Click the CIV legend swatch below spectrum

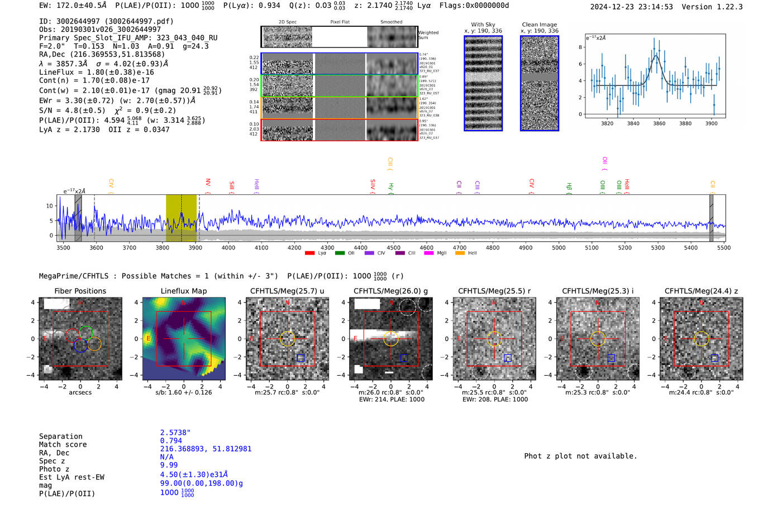[x=369, y=253]
